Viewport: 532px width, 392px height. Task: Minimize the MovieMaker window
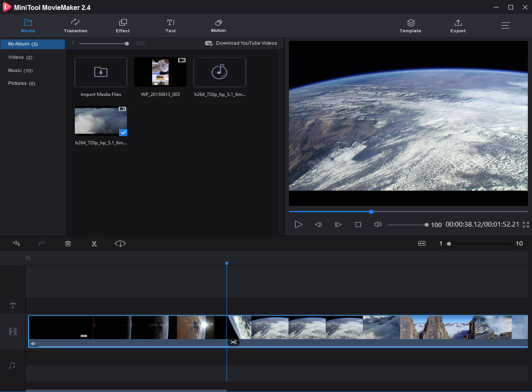[x=496, y=7]
